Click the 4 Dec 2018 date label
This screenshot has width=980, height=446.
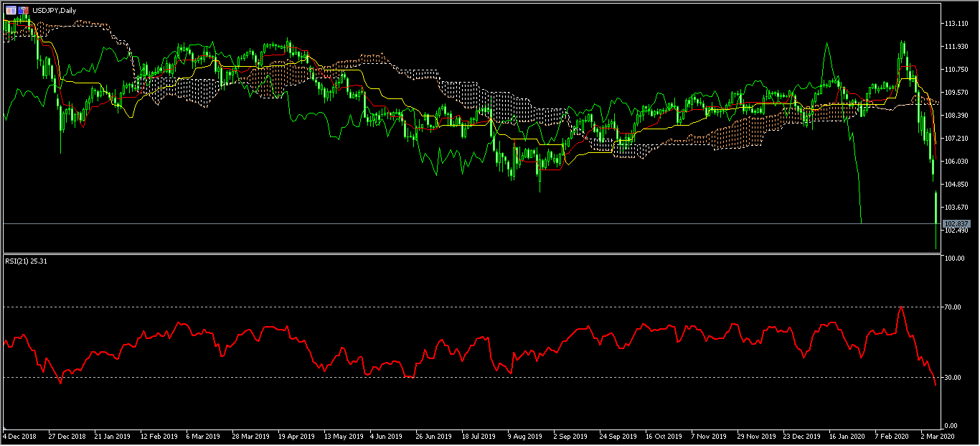click(20, 436)
